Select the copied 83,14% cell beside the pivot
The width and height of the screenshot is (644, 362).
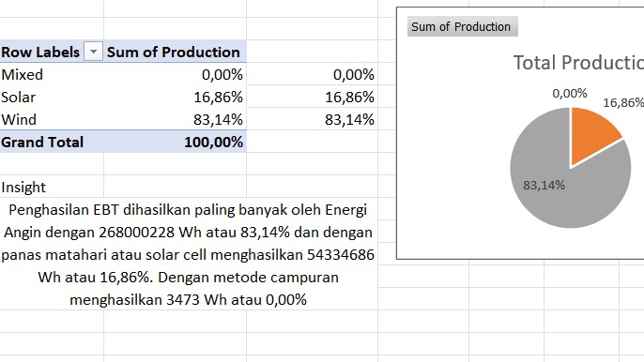(x=312, y=119)
